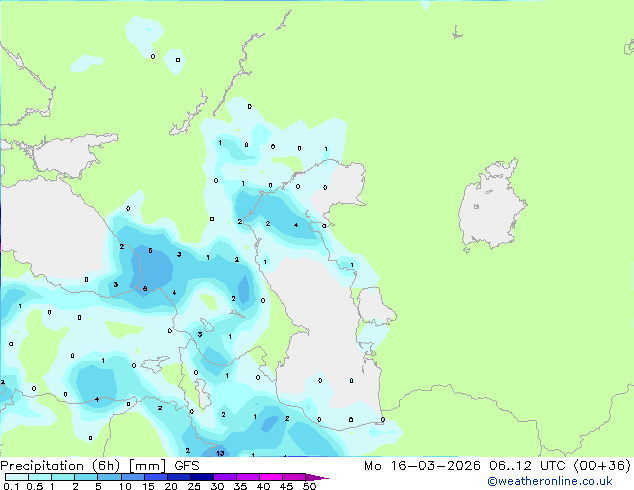This screenshot has height=490, width=634.
Task: Click legend label '45'
Action: pos(286,486)
